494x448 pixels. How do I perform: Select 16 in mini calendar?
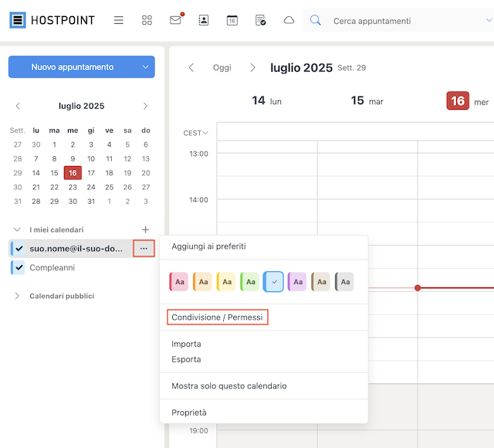73,173
